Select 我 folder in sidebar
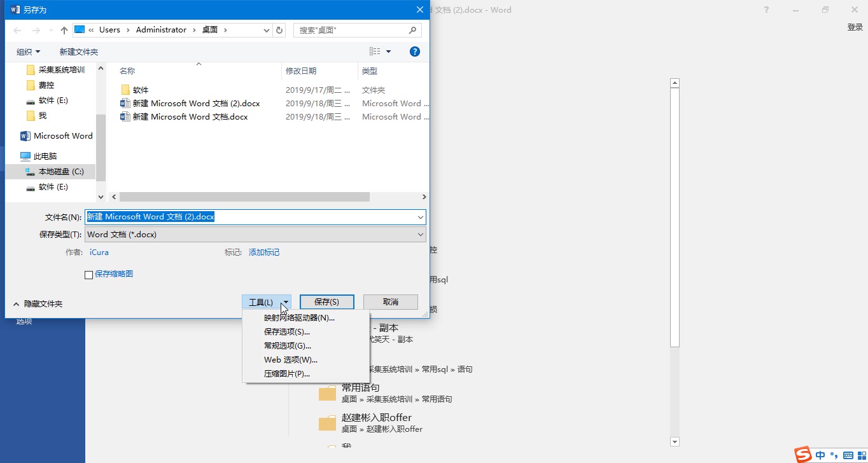Screen dimensions: 868x463 pos(37,116)
